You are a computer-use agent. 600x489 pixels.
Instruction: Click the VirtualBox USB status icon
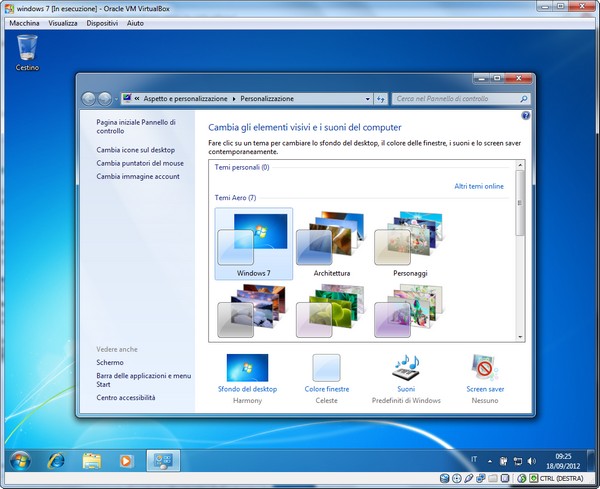pos(469,478)
